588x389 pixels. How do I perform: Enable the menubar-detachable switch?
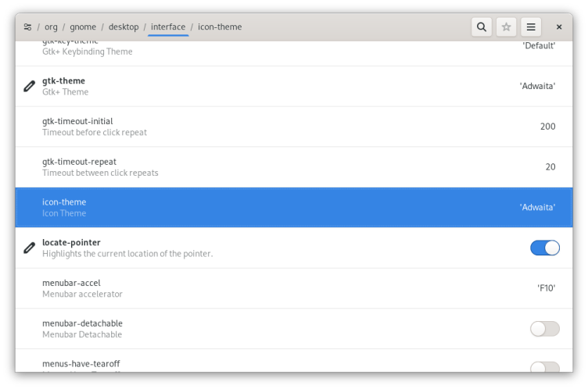point(545,329)
